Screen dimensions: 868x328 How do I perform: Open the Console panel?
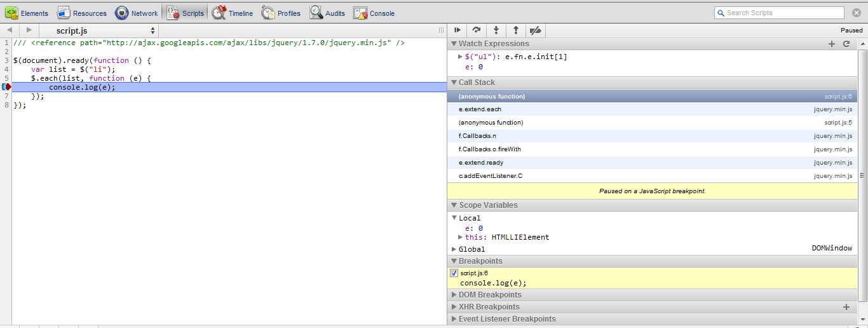coord(374,13)
